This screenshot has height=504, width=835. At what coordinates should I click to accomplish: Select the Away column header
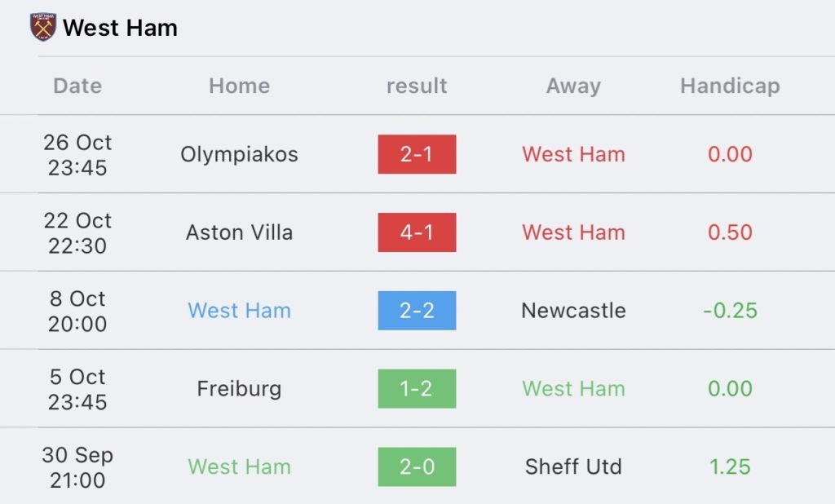(x=573, y=86)
